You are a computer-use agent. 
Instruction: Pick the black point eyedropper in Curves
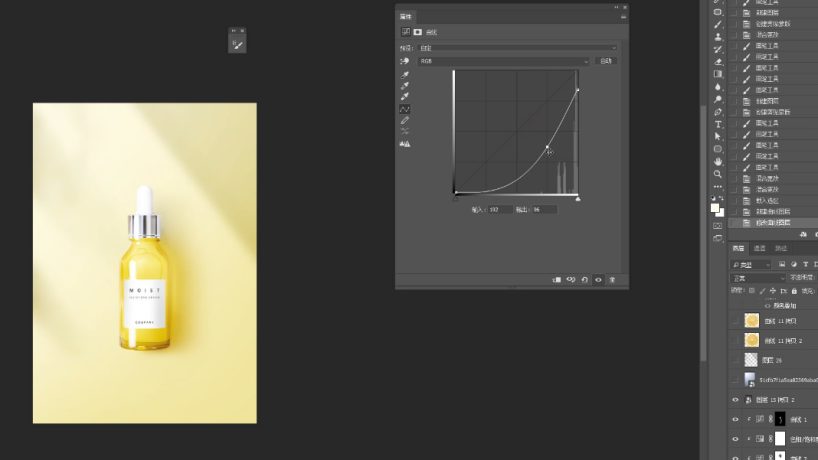click(405, 75)
